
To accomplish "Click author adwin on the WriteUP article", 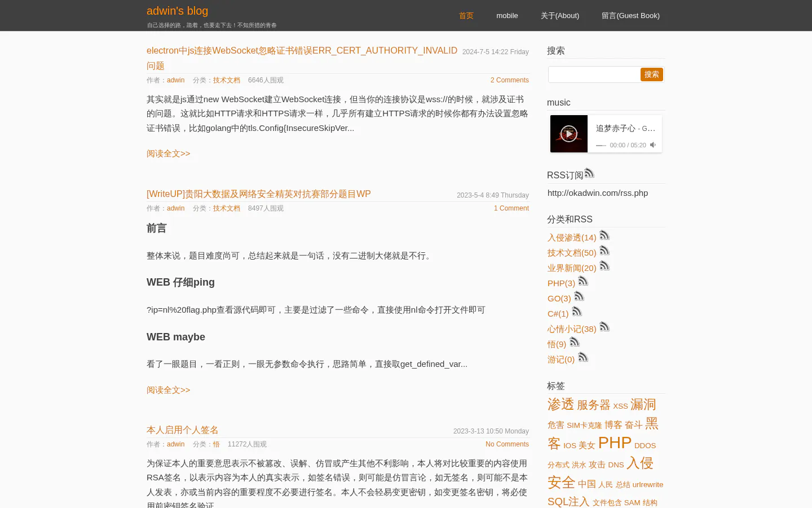I will pyautogui.click(x=176, y=208).
